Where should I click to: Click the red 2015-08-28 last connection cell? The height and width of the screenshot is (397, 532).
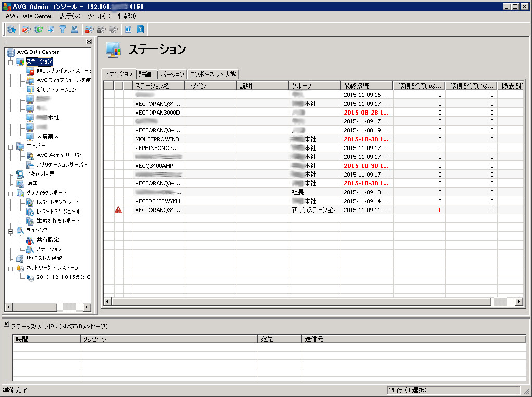pyautogui.click(x=366, y=113)
